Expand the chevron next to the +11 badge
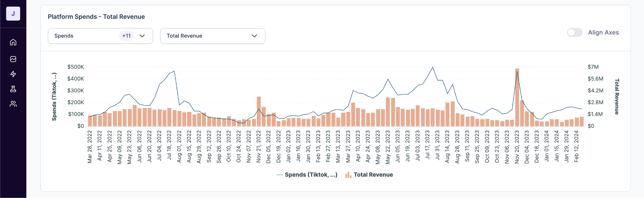Screen dimensions: 644x198 [142, 36]
